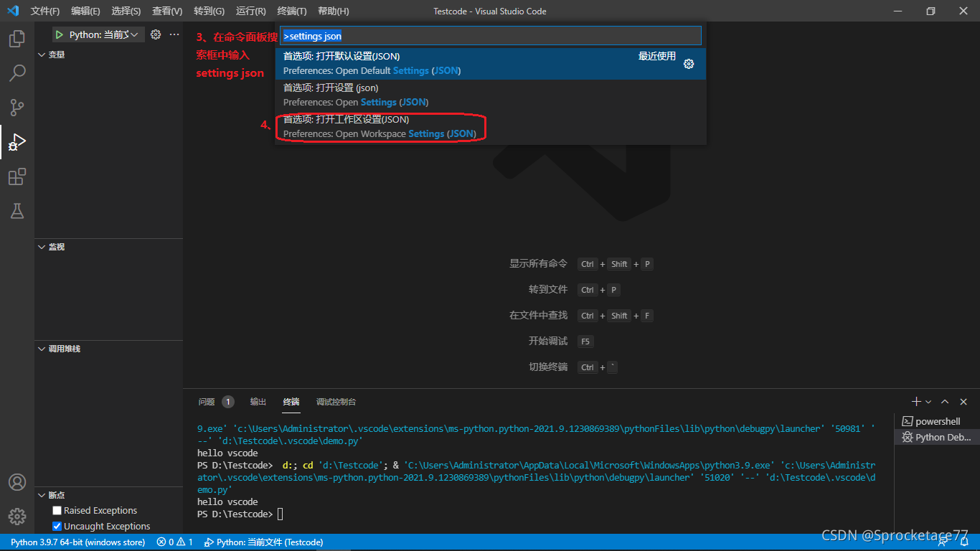
Task: Create new terminal with plus icon
Action: (916, 402)
